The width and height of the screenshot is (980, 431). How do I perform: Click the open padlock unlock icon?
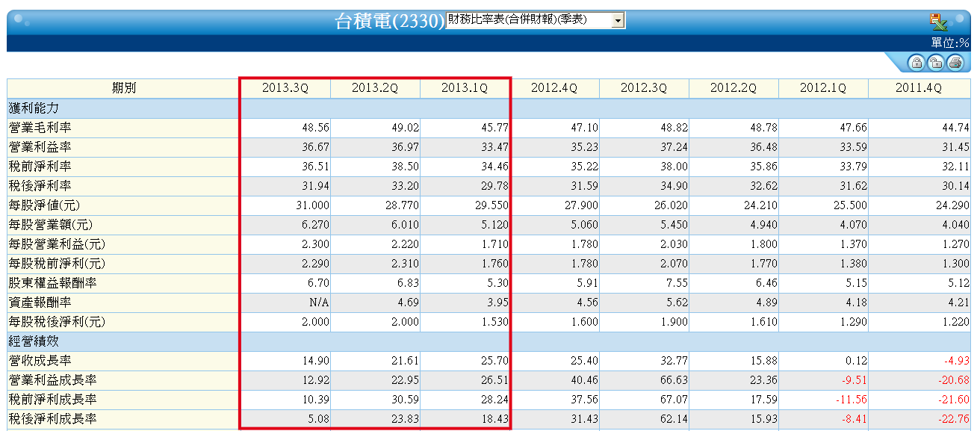[935, 63]
